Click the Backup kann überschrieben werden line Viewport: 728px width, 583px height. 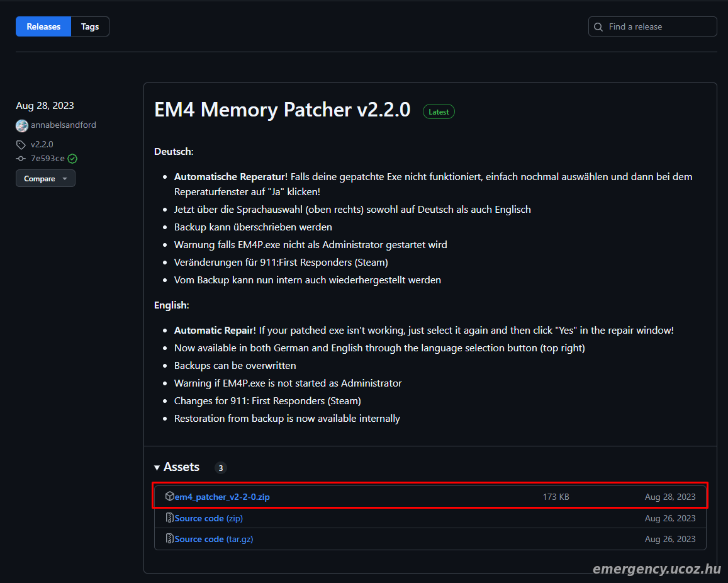pos(253,227)
